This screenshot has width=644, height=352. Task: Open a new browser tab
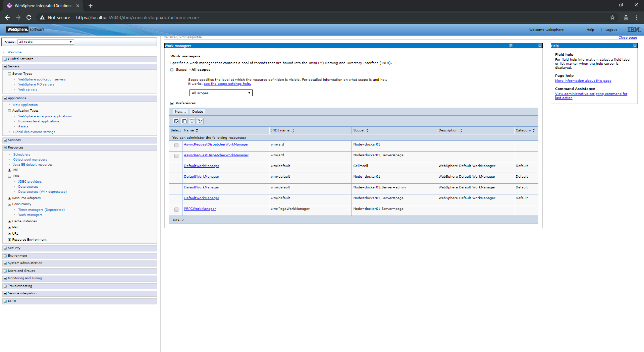[x=90, y=6]
